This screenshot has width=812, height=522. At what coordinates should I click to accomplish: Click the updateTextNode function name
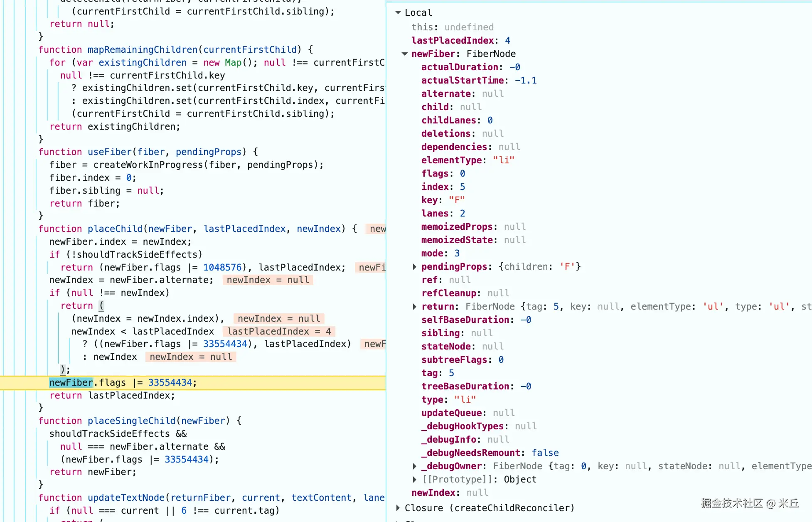126,497
